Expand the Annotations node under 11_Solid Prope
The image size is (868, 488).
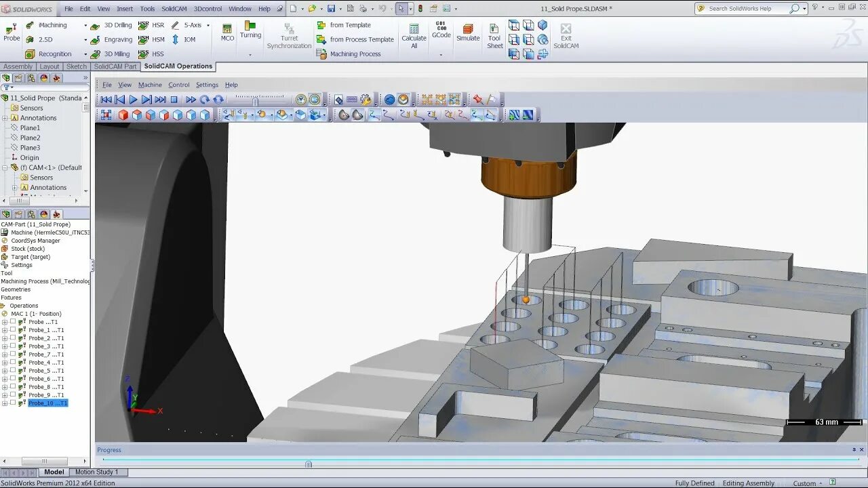[x=5, y=118]
